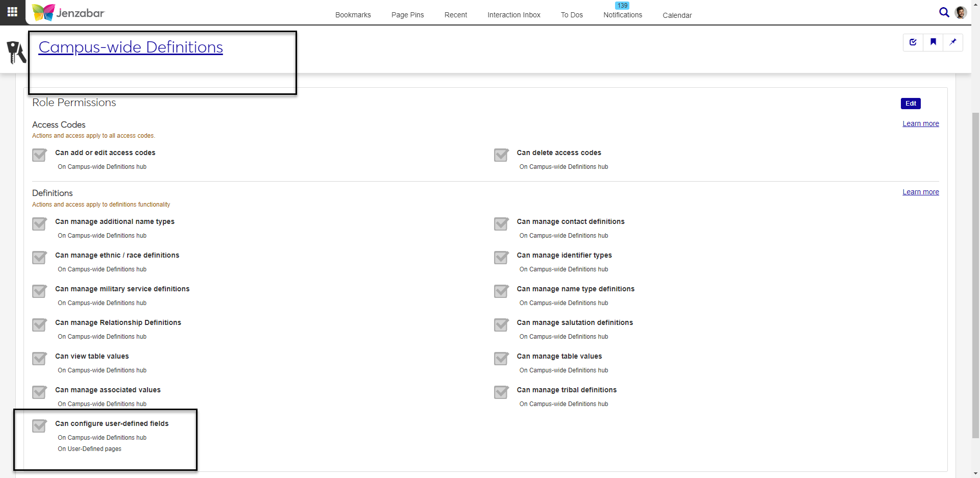Click the 'Role Permissions' heading

[x=74, y=103]
